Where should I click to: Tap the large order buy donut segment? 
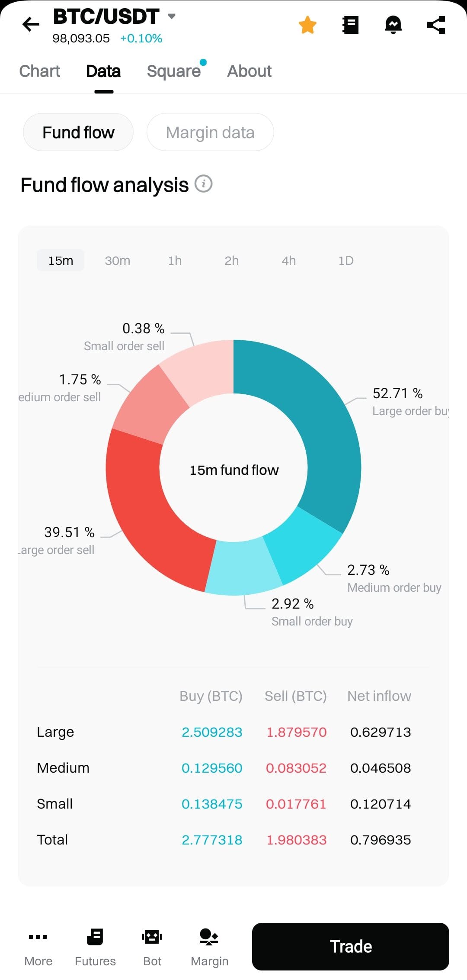pyautogui.click(x=320, y=424)
